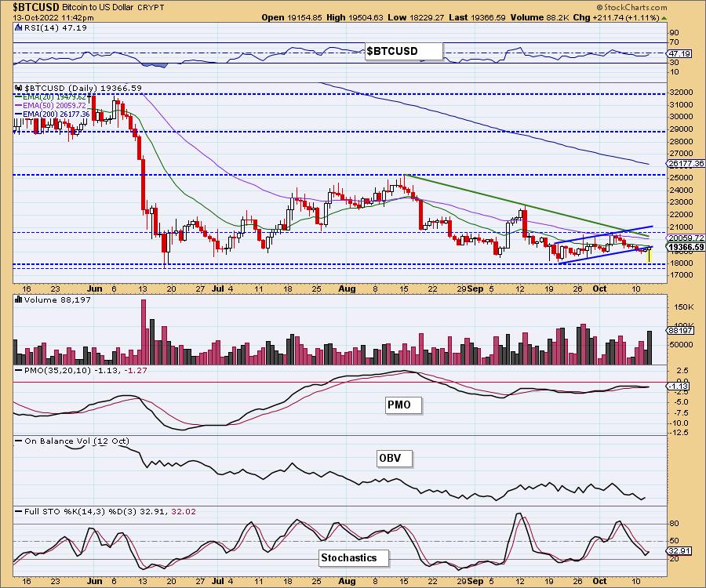Click the tallest volume bar near June 13
The width and height of the screenshot is (706, 588).
pos(144,332)
